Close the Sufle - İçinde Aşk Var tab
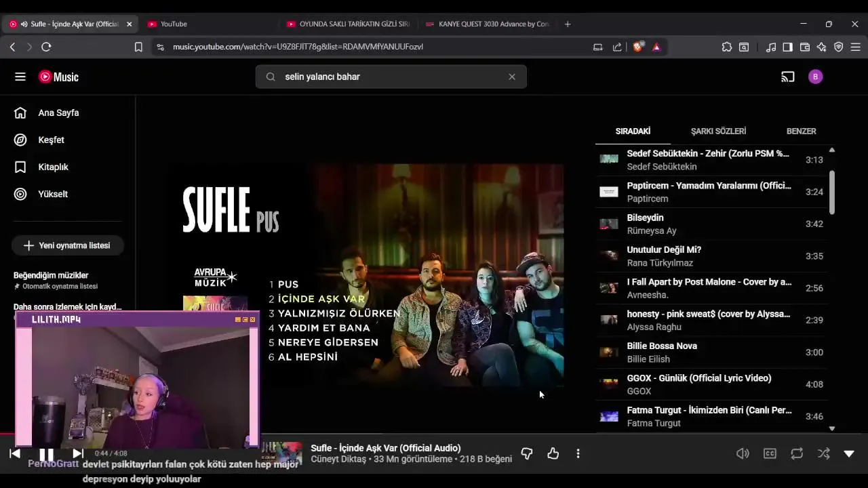The image size is (868, 488). click(x=130, y=24)
